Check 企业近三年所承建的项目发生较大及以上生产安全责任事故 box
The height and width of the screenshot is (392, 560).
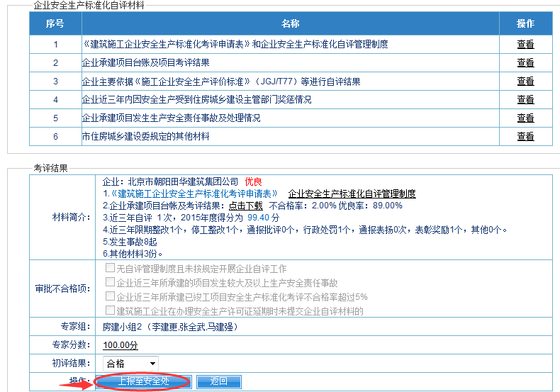pyautogui.click(x=109, y=283)
